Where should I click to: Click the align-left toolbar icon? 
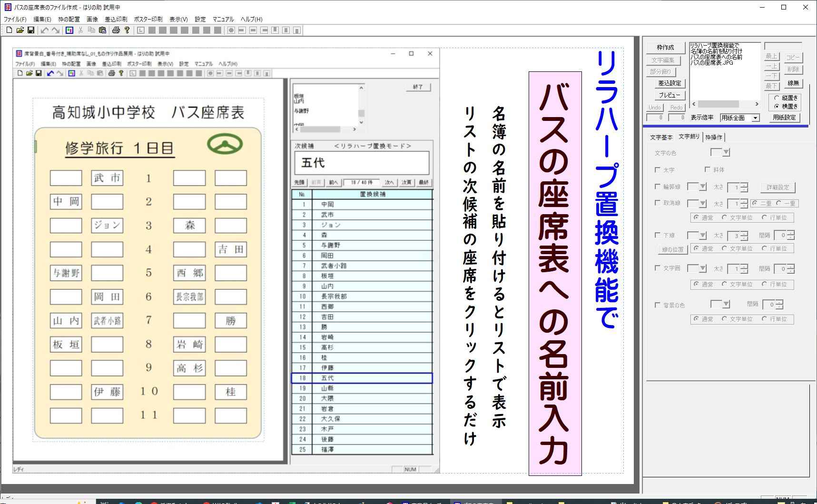[x=242, y=30]
